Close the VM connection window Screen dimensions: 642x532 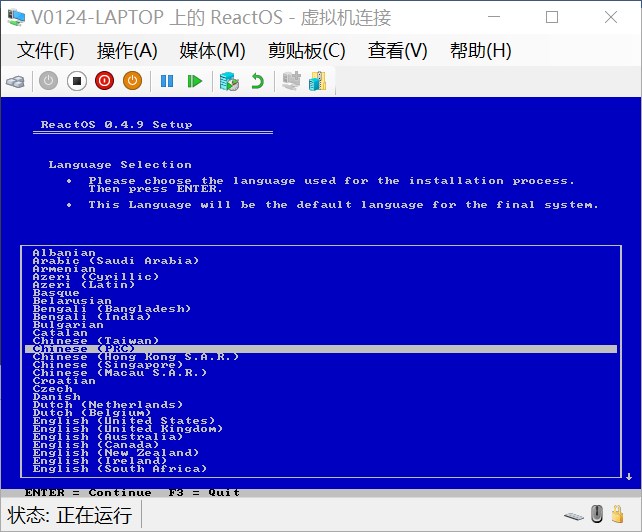(x=611, y=17)
